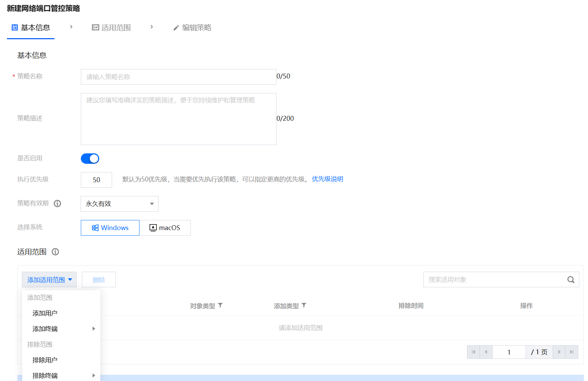Go to next page arrow
588x381 pixels.
pos(559,352)
